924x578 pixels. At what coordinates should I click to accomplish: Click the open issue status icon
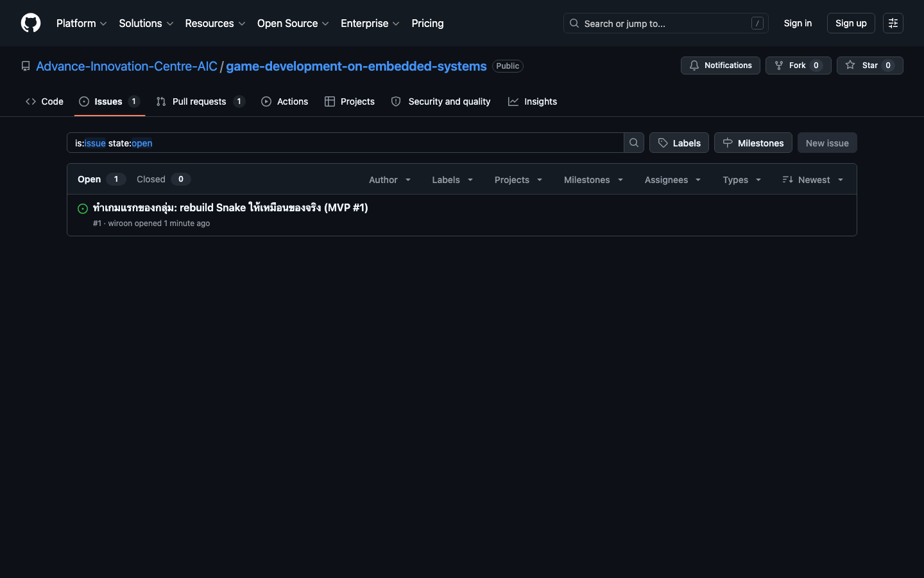(x=83, y=208)
